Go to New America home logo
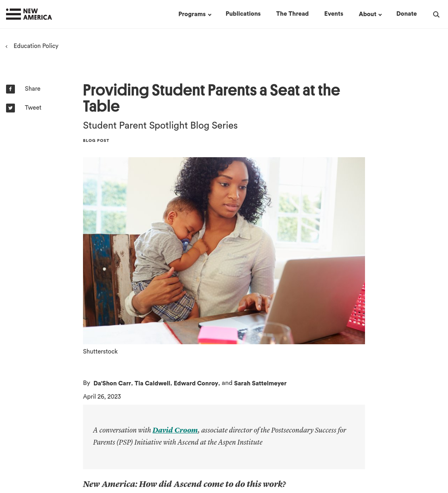448x493 pixels. [x=29, y=14]
